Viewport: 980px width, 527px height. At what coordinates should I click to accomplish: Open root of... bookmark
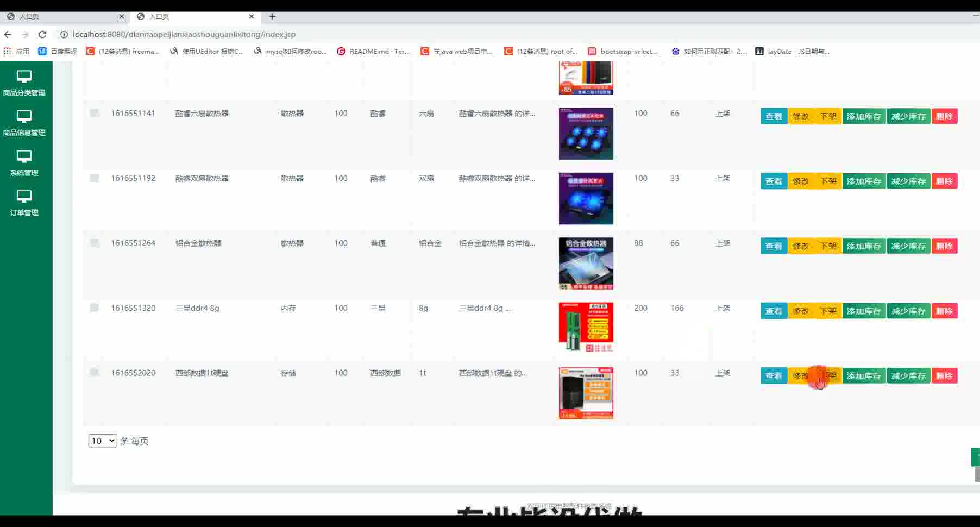[x=541, y=51]
